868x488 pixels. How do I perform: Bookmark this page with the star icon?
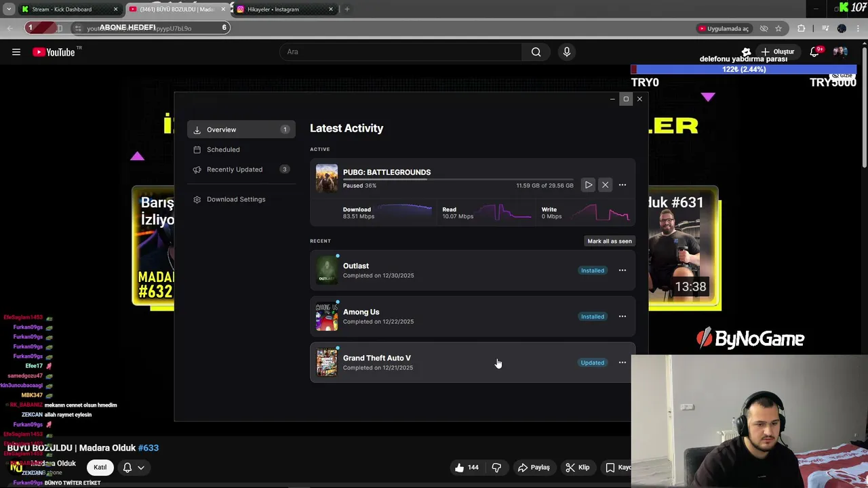(778, 28)
